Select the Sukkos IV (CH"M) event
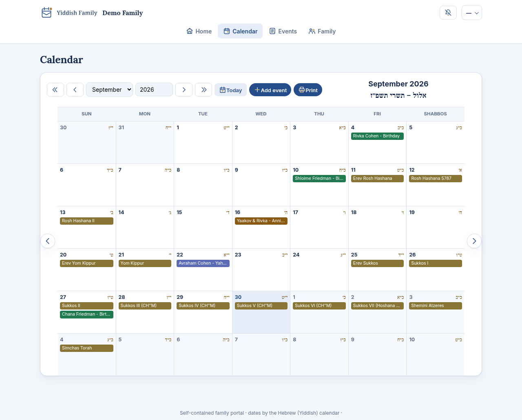 pyautogui.click(x=203, y=306)
